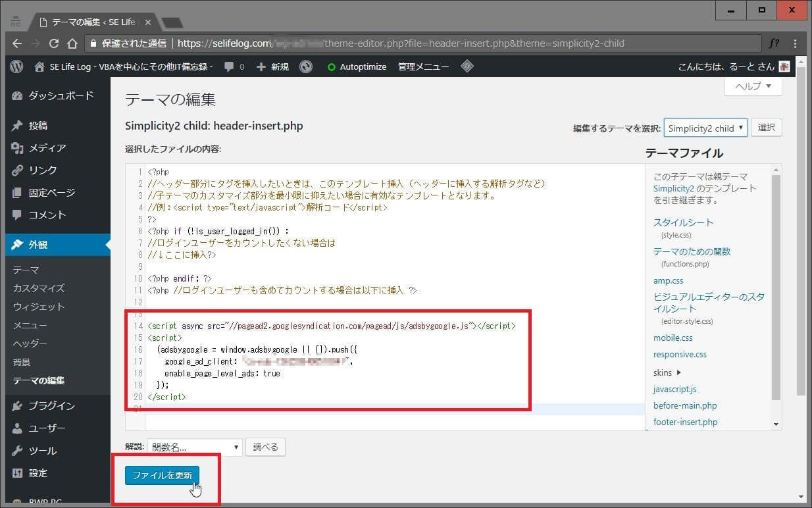Go to browser home page icon
This screenshot has height=508, width=812.
(x=72, y=44)
